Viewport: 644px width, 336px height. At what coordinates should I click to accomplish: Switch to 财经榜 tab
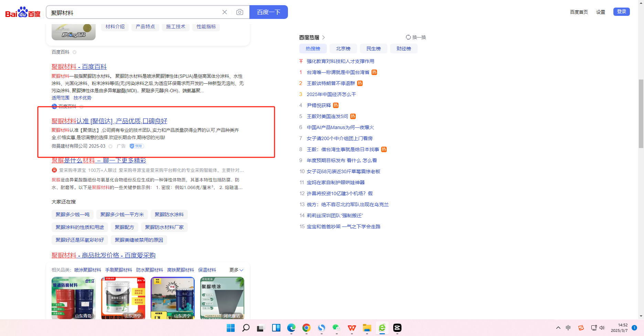(404, 49)
